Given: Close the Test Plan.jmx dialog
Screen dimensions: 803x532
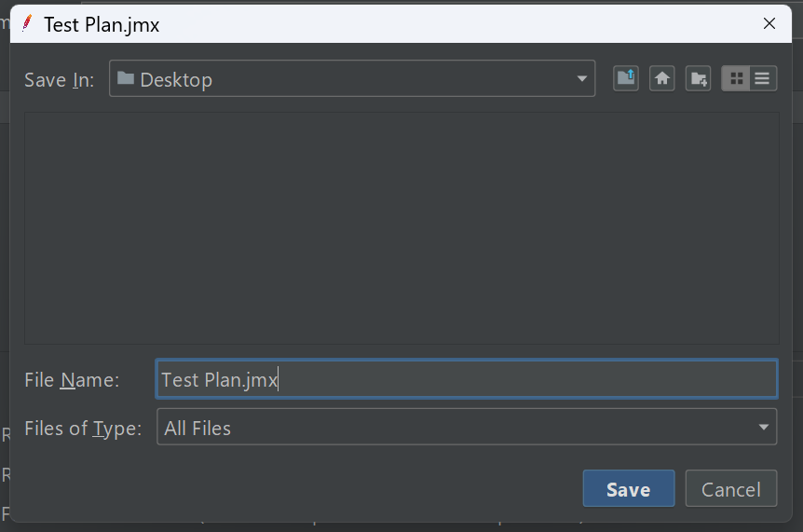Looking at the screenshot, I should (769, 23).
